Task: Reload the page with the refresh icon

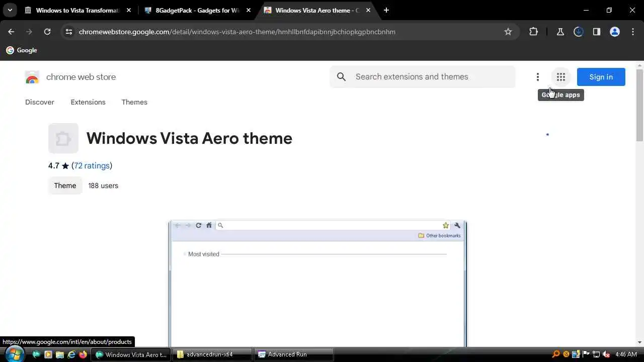Action: tap(47, 32)
